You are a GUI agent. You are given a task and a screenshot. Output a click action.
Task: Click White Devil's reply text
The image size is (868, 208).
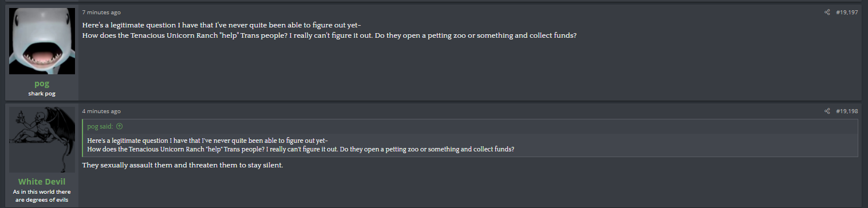pyautogui.click(x=183, y=166)
